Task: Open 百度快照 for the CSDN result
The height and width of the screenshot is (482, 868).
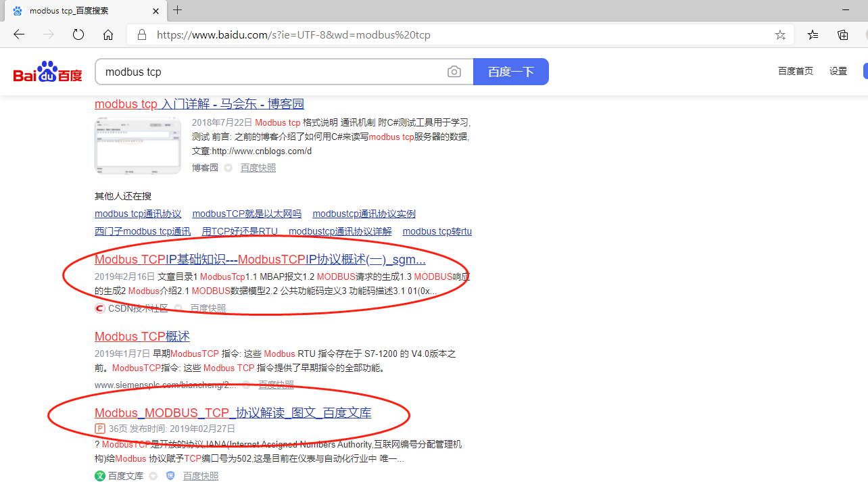Action: [x=208, y=308]
